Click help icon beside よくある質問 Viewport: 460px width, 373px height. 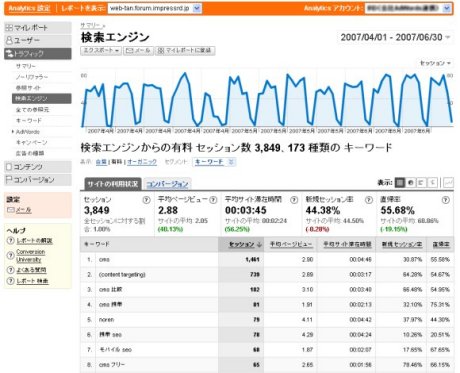11,270
